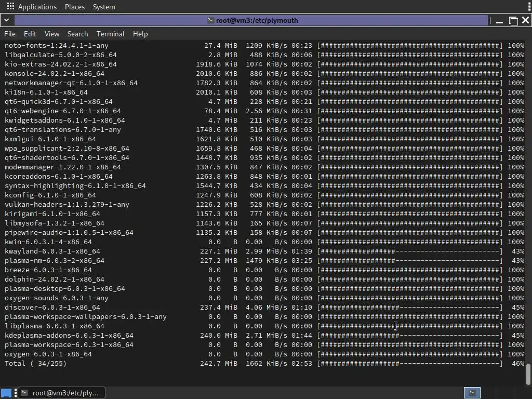Open the terminal Search menu

(78, 34)
